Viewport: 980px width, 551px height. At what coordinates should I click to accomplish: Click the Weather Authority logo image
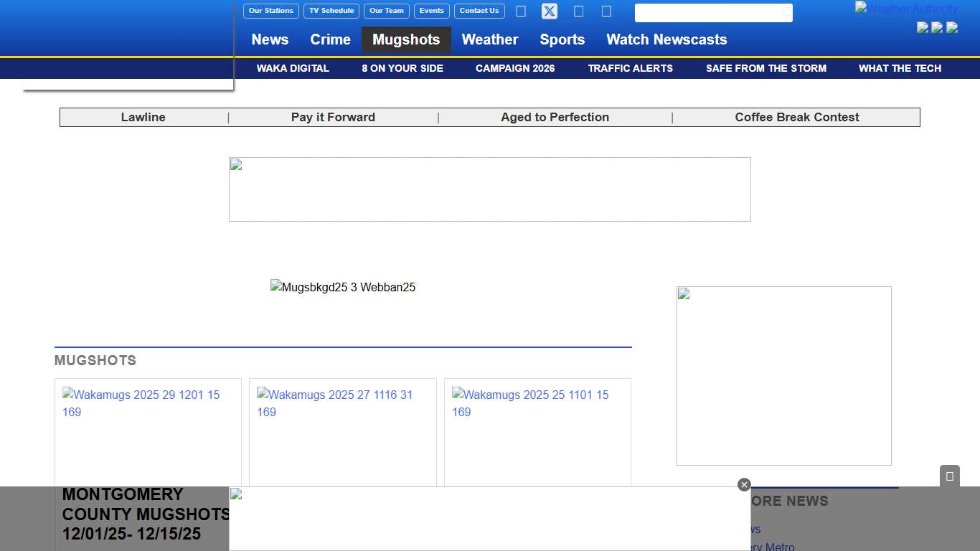click(906, 9)
